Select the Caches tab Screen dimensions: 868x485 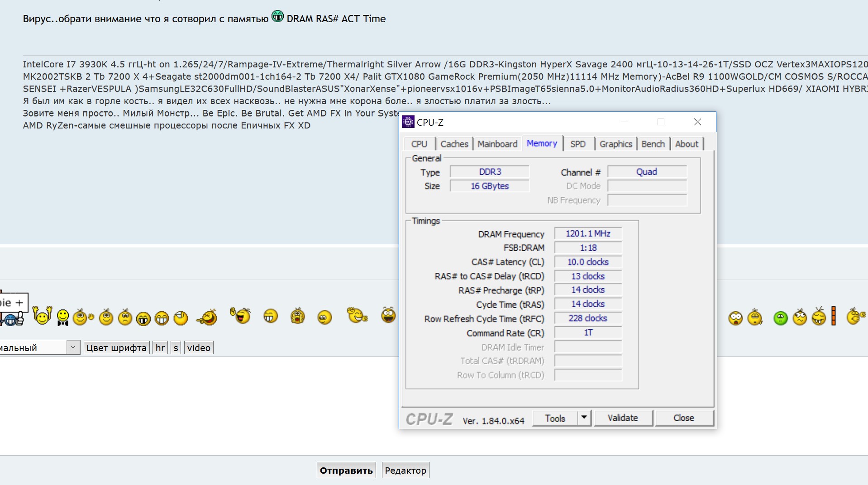tap(454, 144)
